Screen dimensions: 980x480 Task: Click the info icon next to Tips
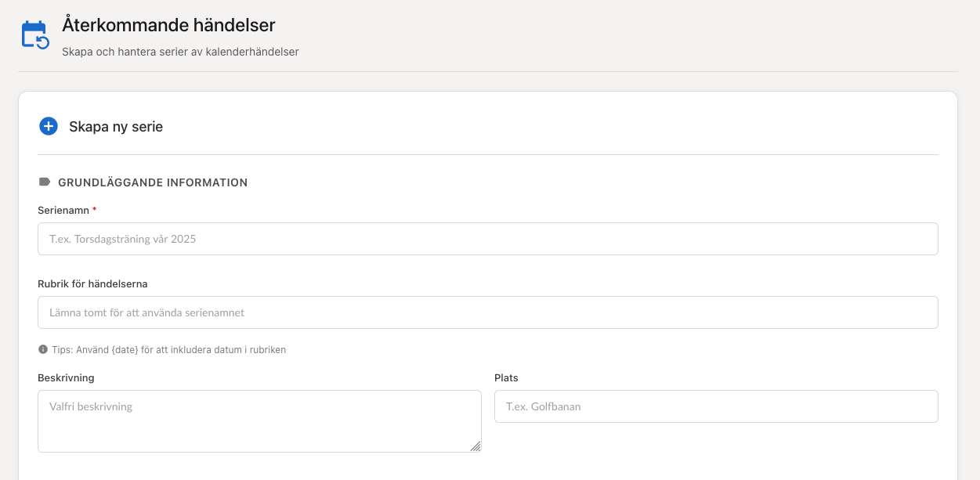coord(43,349)
